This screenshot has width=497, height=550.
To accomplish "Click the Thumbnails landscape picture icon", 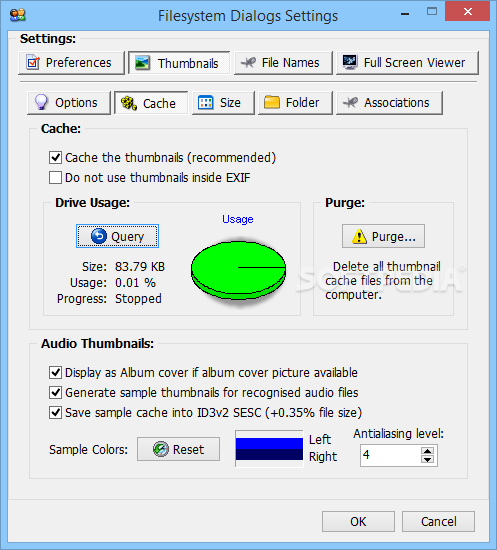I will (x=142, y=63).
